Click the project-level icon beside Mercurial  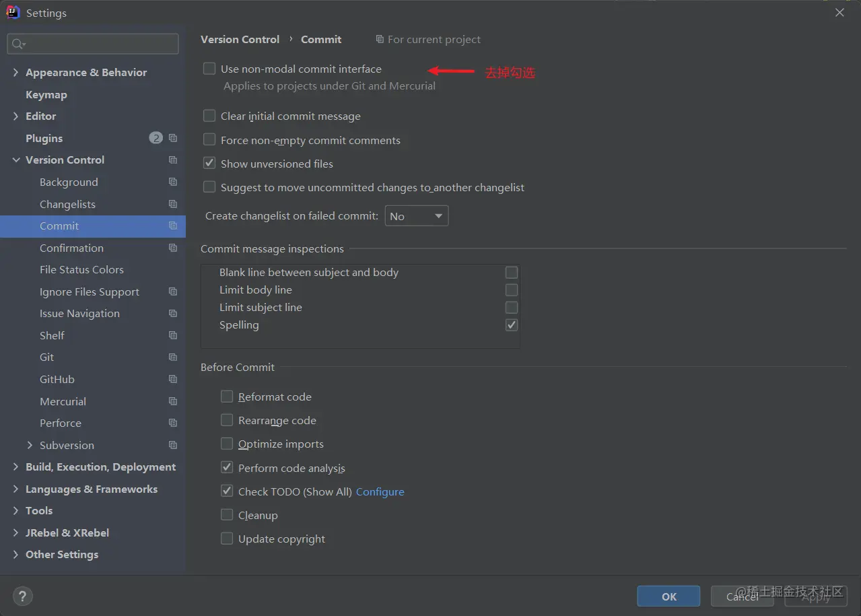(x=173, y=401)
